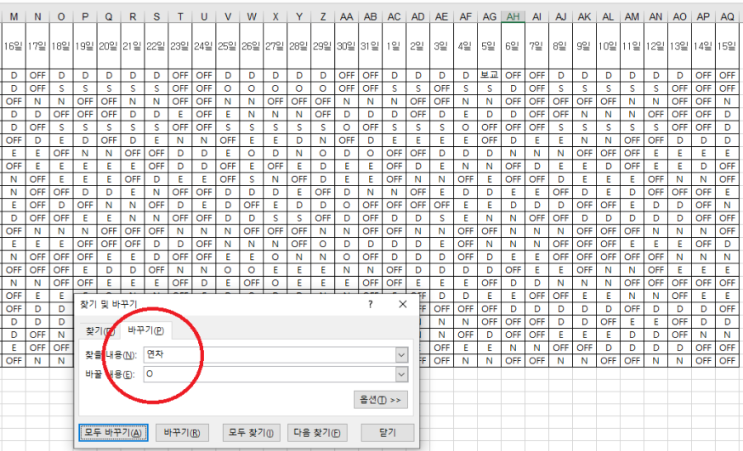Select column P header
The height and width of the screenshot is (451, 743).
click(85, 17)
